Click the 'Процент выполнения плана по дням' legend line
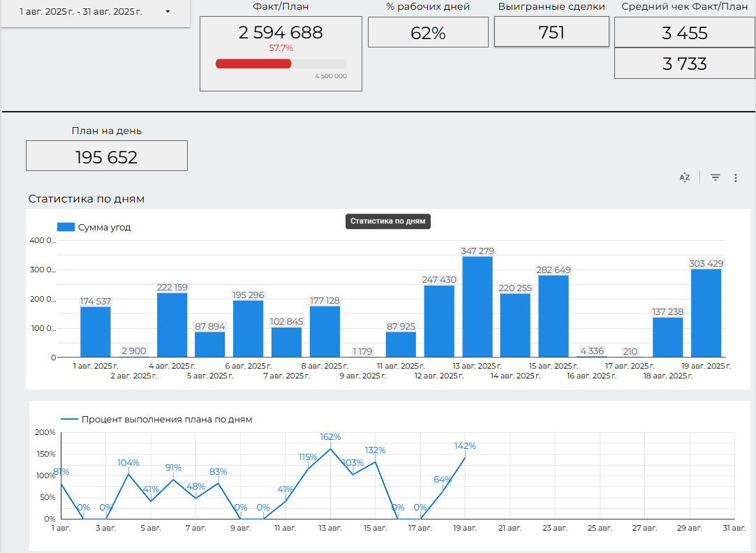 click(69, 420)
